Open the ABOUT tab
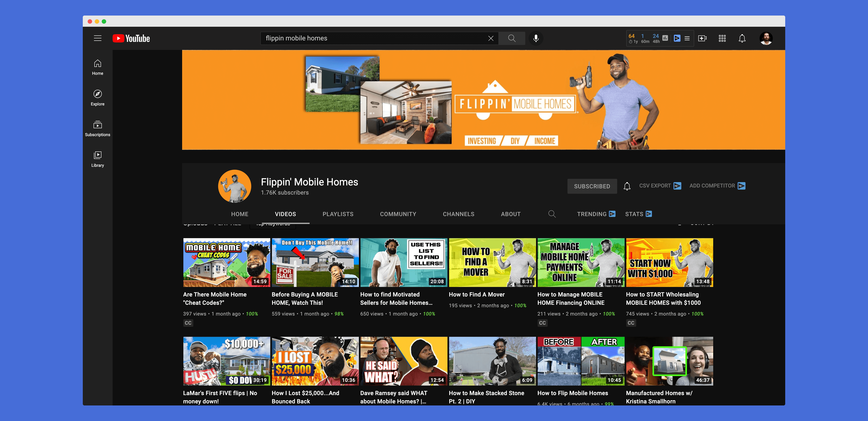This screenshot has height=421, width=868. [x=511, y=214]
